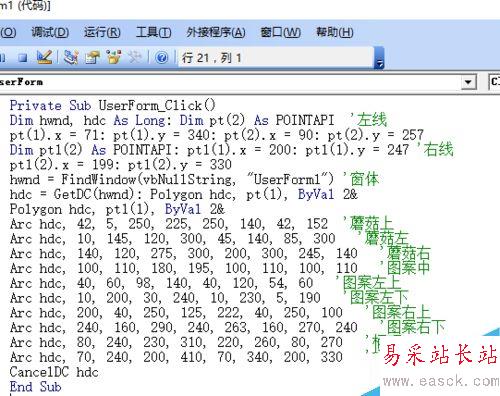Viewport: 500px width, 396px height.
Task: Click the 行 21, 列 1 position indicator
Action: (212, 58)
